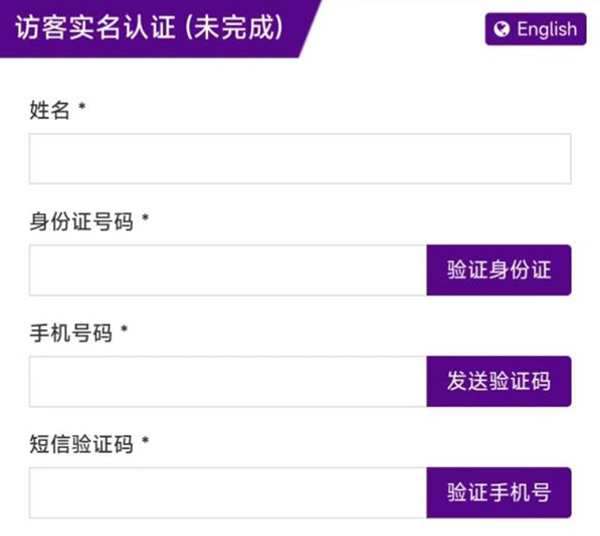Focus the 短信验证码 input field
Image resolution: width=600 pixels, height=536 pixels.
point(227,492)
